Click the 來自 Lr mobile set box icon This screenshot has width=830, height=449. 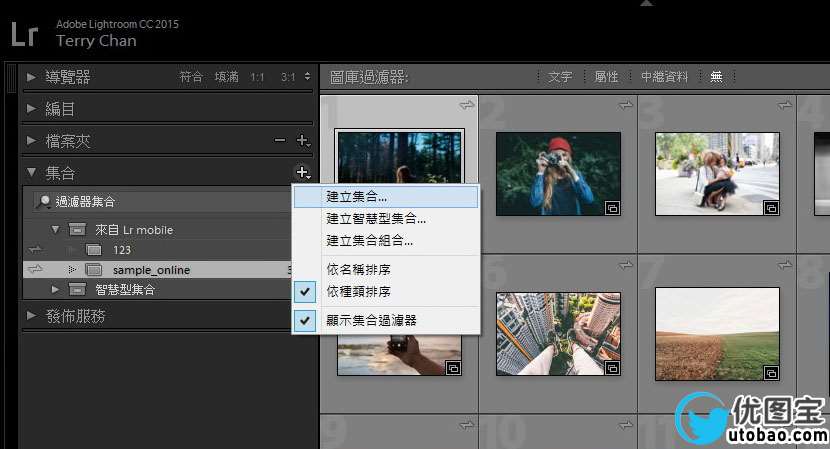pyautogui.click(x=77, y=229)
